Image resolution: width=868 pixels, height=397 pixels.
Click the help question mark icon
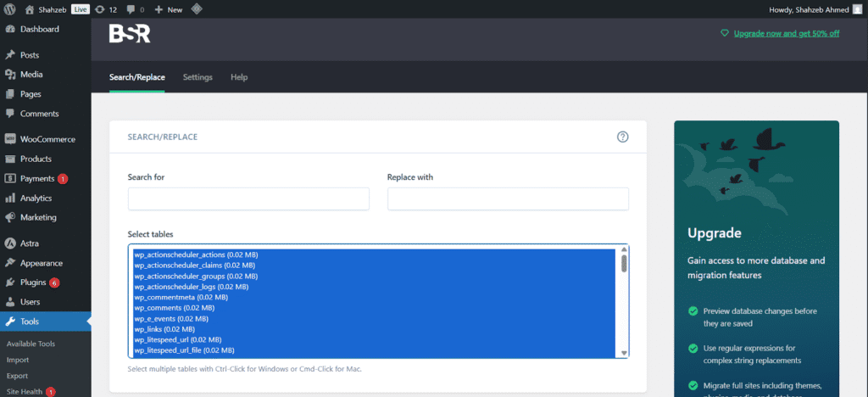pos(623,137)
